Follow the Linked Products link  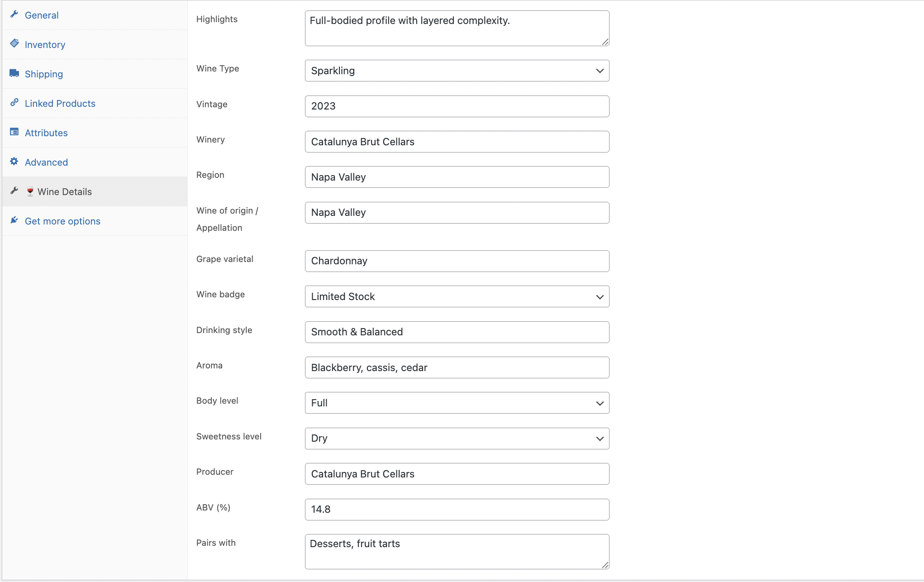click(x=60, y=103)
